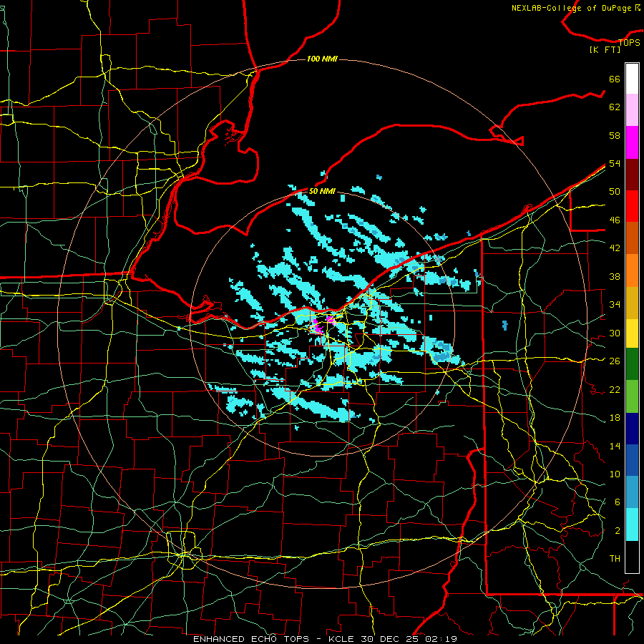Click the 100 NMI range ring label
Viewport: 644px width, 644px height.
click(322, 59)
